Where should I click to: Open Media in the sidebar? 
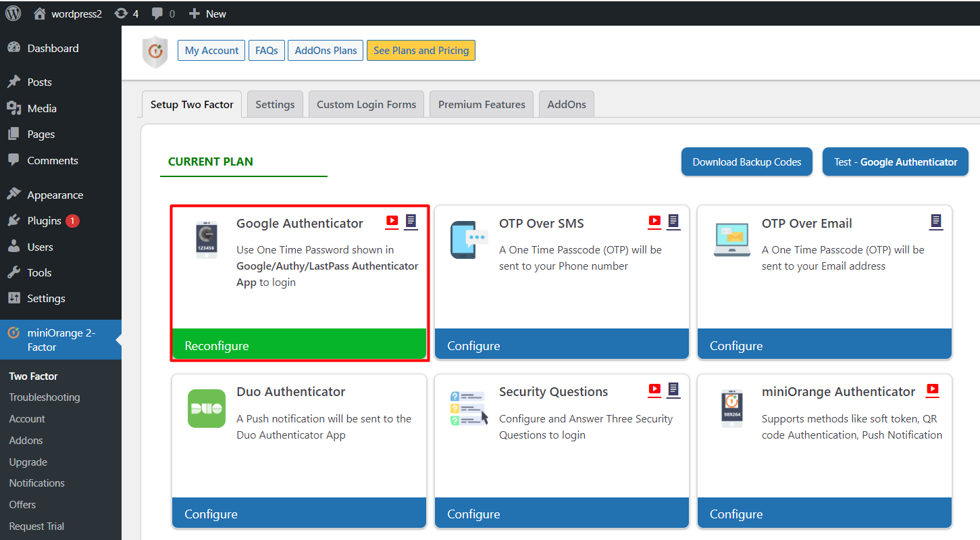[x=61, y=108]
